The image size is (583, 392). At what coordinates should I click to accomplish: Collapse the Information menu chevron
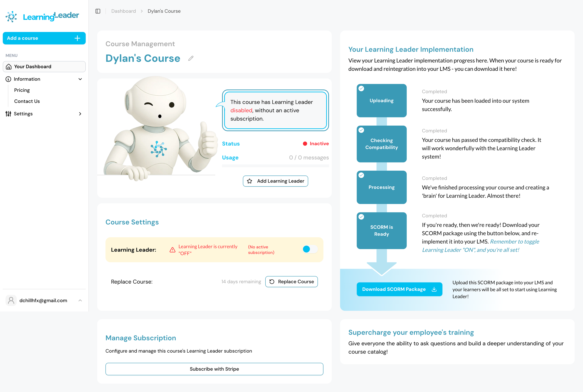tap(80, 79)
